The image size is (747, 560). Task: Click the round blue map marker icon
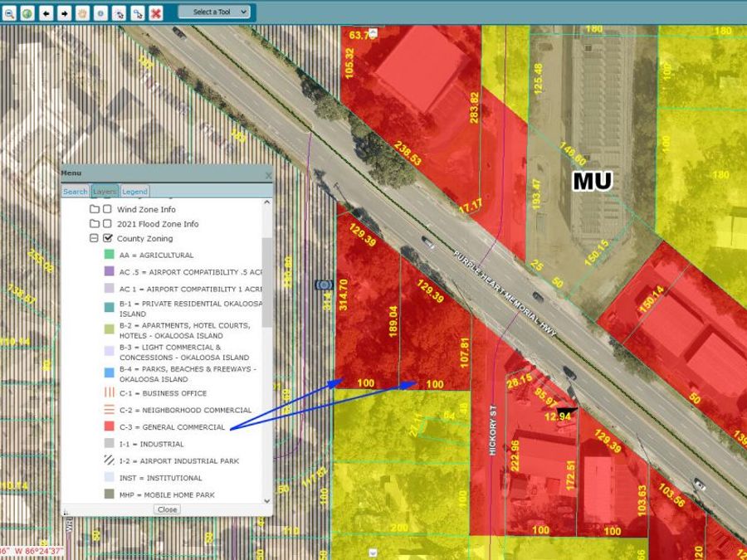pyautogui.click(x=324, y=285)
